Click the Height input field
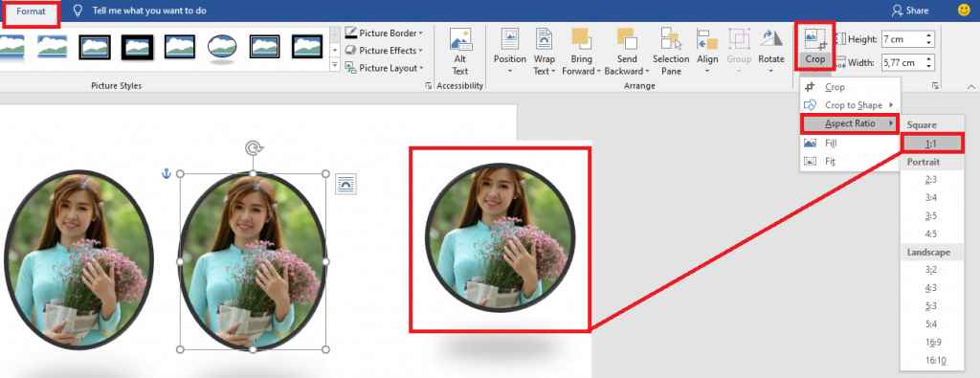Screen dimensions: 980x378 point(903,38)
